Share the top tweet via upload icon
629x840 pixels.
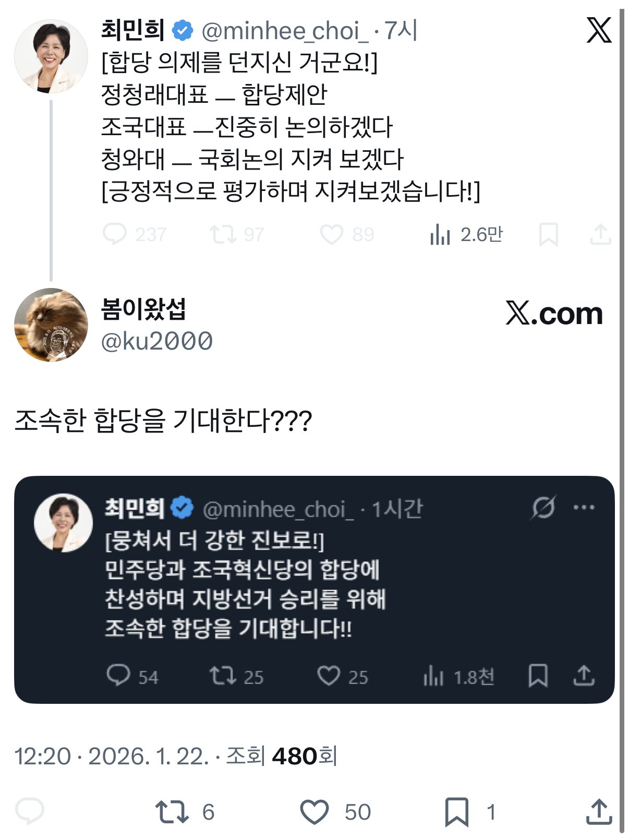[600, 234]
